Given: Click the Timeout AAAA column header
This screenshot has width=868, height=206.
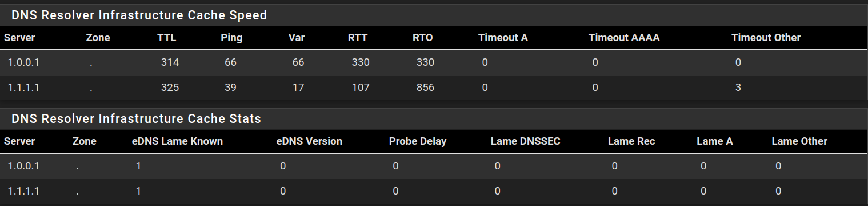Looking at the screenshot, I should pos(624,38).
